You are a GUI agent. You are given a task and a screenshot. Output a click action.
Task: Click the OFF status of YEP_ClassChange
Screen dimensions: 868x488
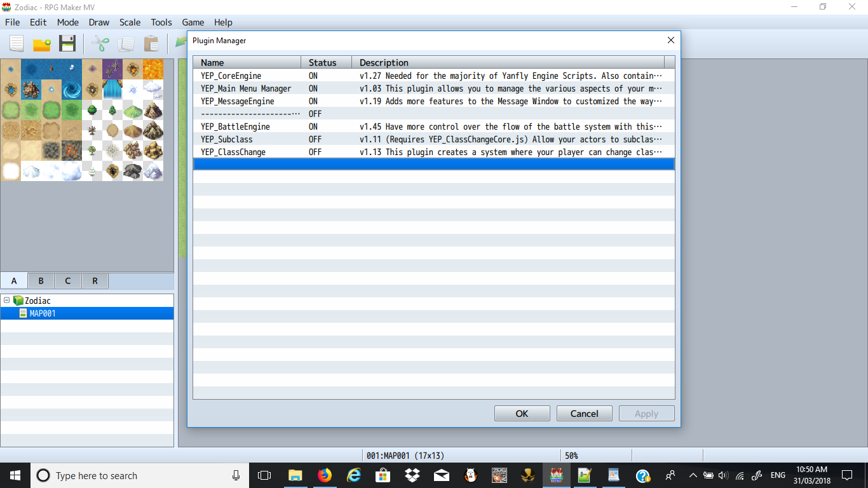(x=315, y=152)
